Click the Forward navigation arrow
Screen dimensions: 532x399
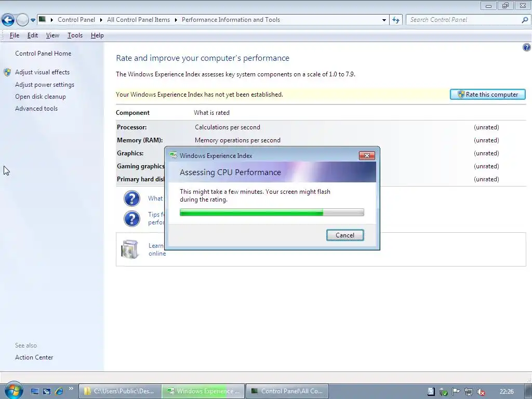click(22, 20)
